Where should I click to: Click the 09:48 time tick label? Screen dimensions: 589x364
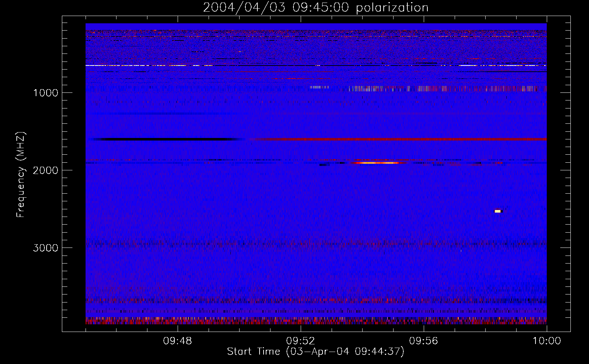coord(178,341)
